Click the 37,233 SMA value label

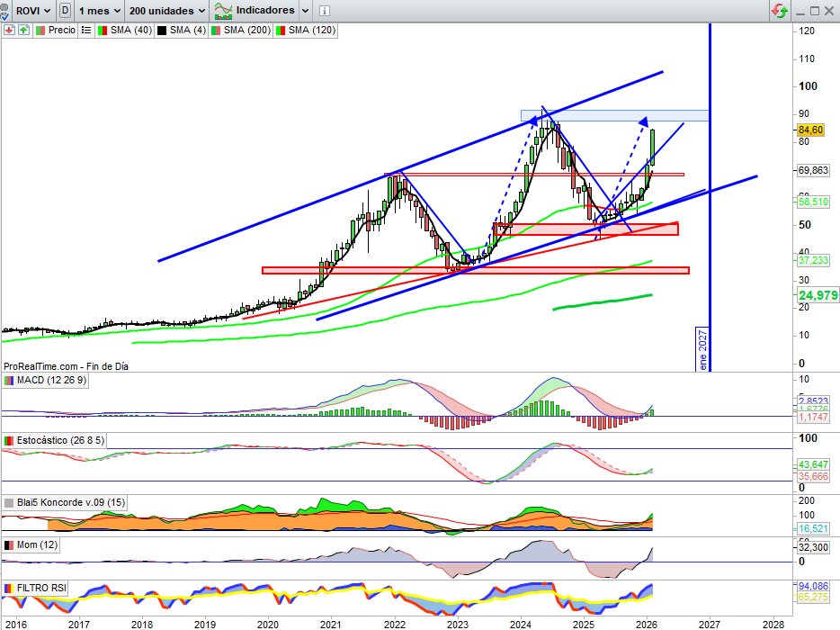(x=813, y=260)
